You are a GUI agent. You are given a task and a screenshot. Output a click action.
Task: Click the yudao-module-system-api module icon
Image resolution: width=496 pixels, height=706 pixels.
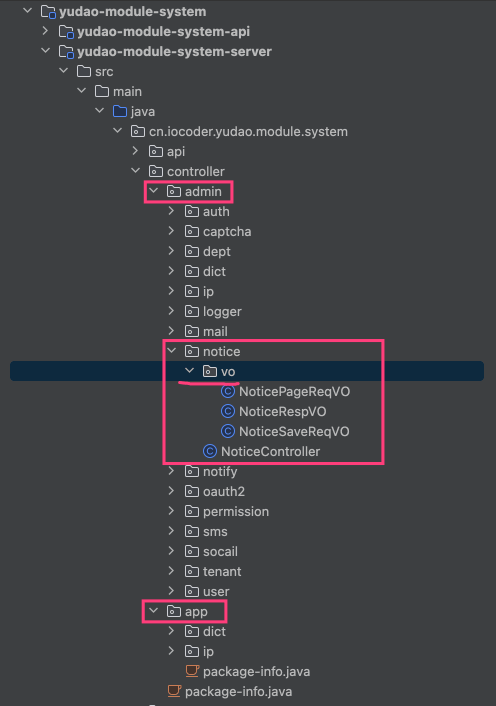click(x=66, y=32)
